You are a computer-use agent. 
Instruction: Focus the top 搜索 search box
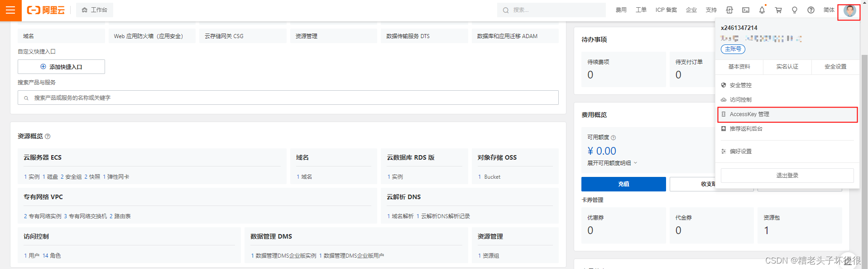(x=551, y=10)
